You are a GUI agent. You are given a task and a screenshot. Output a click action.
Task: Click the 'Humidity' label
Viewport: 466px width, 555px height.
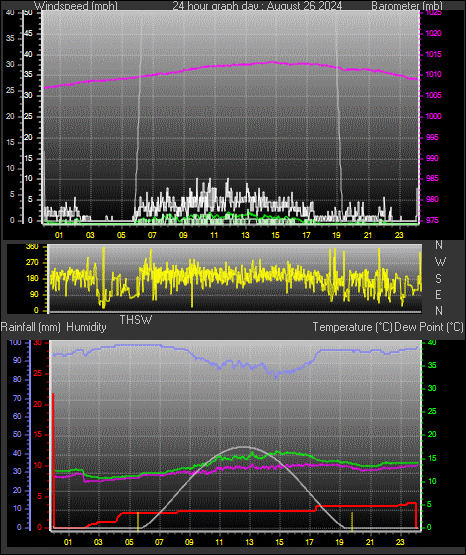point(86,327)
